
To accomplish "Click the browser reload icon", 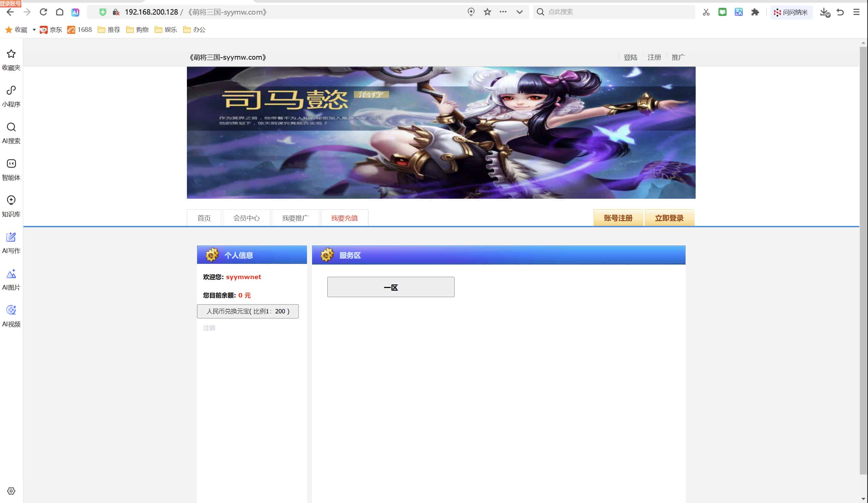I will [43, 12].
